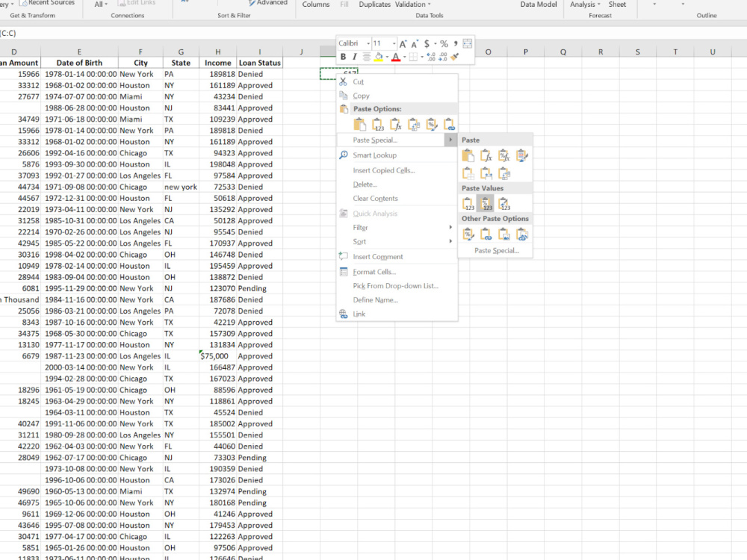Click the $75,000 income cell
Image resolution: width=747 pixels, height=560 pixels.
point(217,356)
